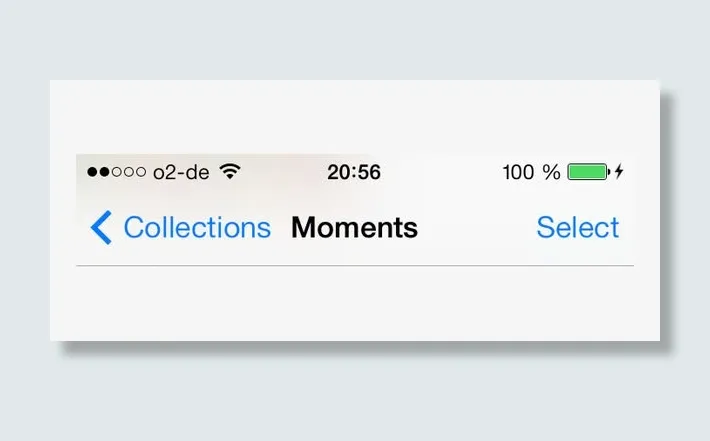710x441 pixels.
Task: Click the green battery icon
Action: click(589, 172)
